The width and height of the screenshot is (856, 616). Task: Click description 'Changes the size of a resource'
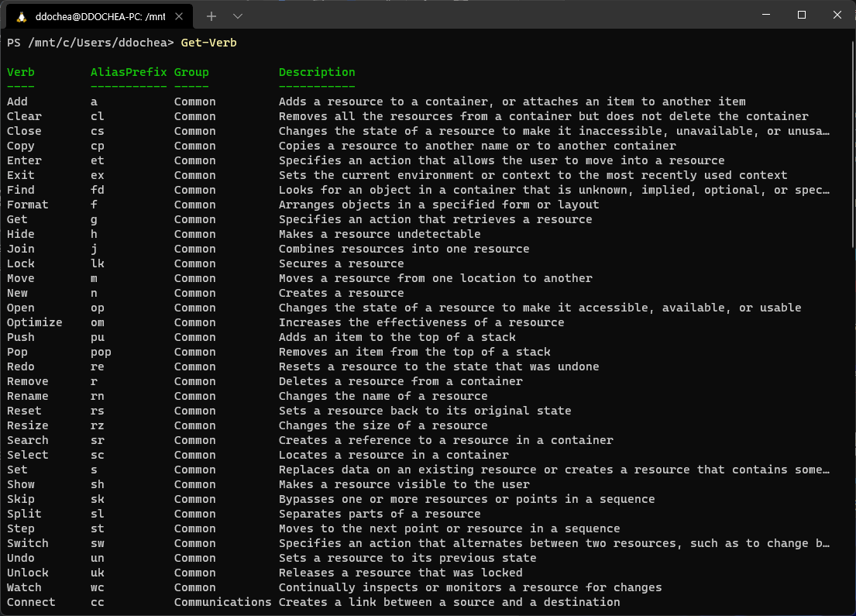click(x=383, y=426)
